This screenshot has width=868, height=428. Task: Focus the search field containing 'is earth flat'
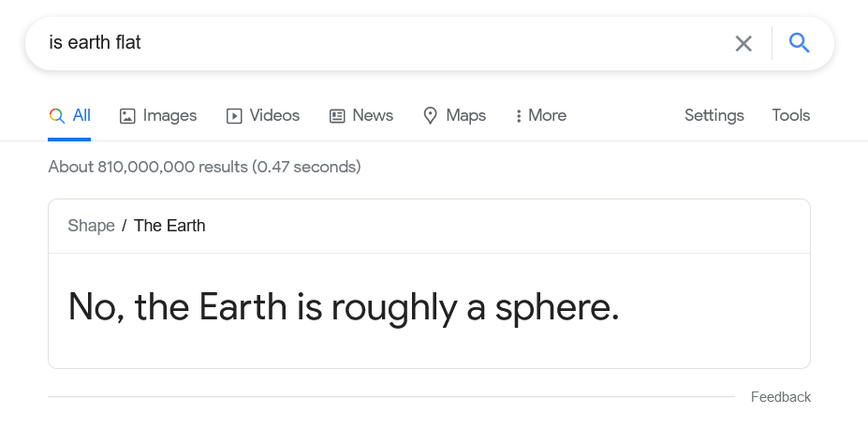click(x=382, y=43)
